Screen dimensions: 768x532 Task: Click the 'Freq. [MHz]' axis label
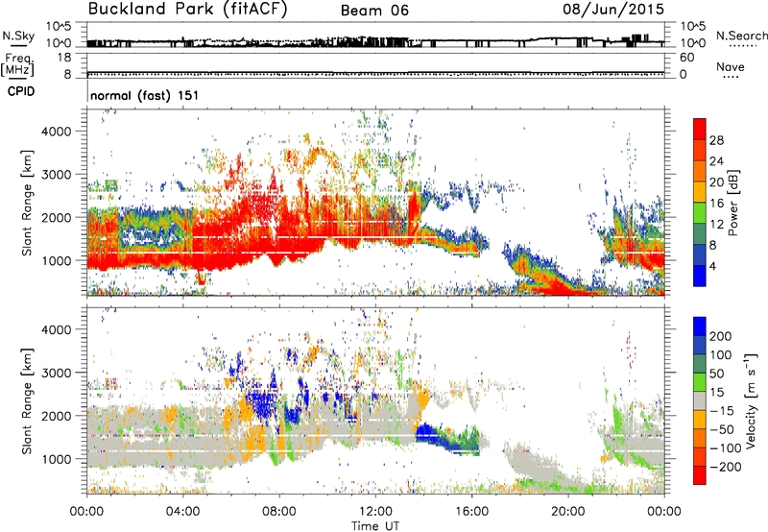pos(17,64)
